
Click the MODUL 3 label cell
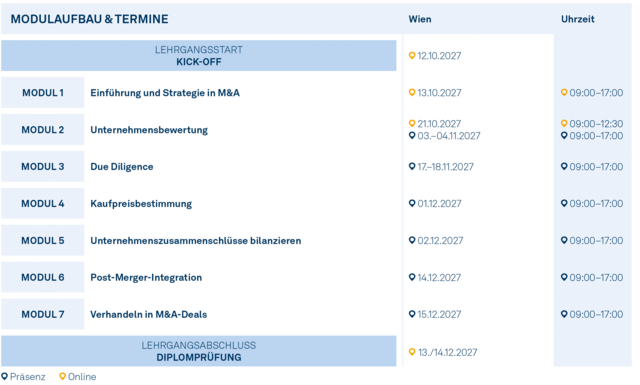click(43, 167)
